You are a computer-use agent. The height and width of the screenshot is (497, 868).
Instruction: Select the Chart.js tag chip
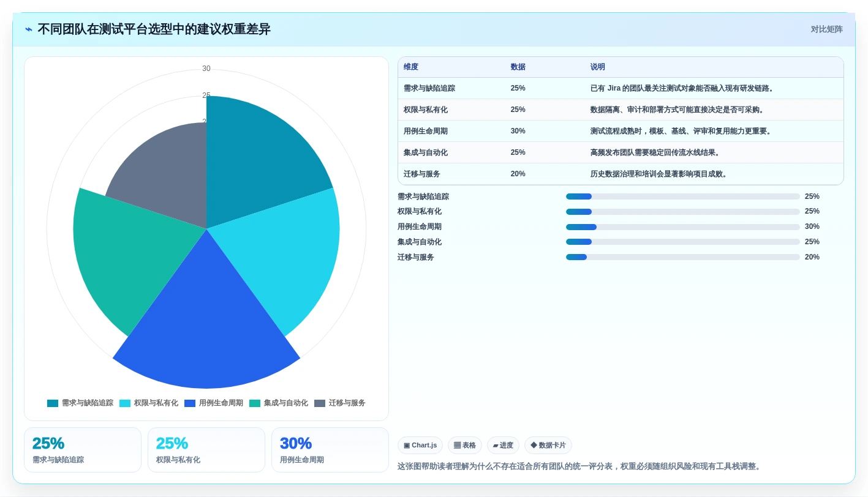tap(420, 446)
